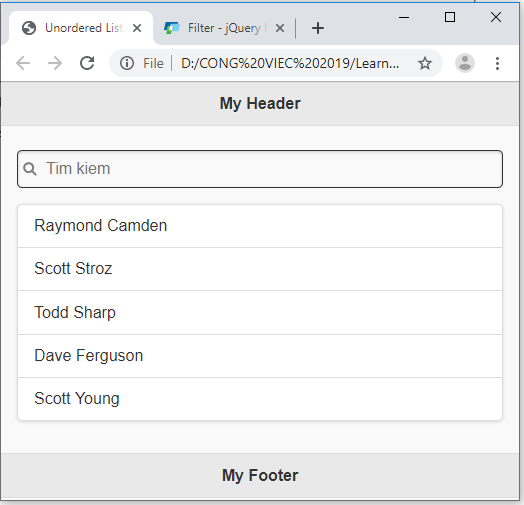Select the Raymond Camden list item
Screen dimensions: 524x505
[260, 226]
